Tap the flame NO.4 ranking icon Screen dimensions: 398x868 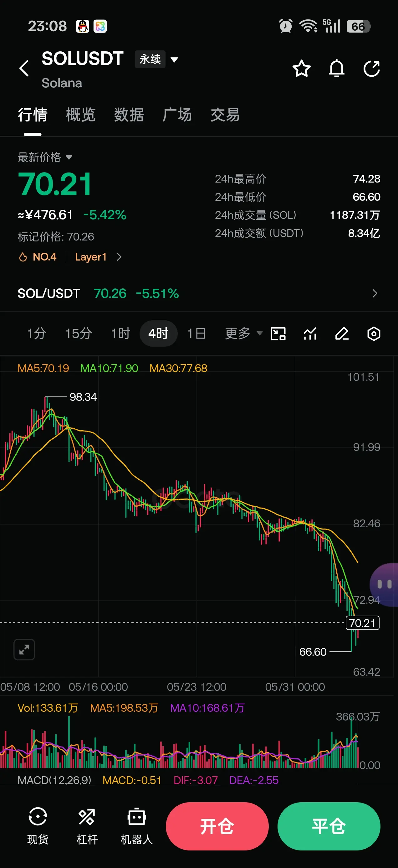(x=23, y=257)
